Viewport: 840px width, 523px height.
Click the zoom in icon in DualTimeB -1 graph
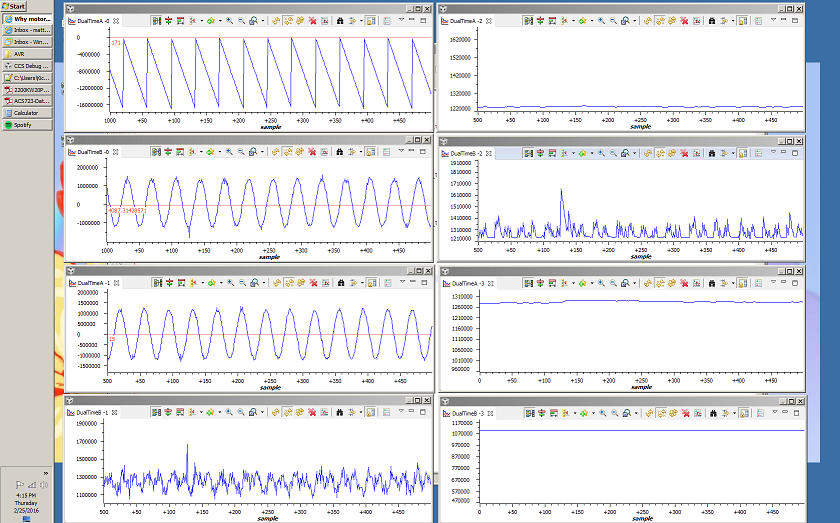click(x=229, y=412)
